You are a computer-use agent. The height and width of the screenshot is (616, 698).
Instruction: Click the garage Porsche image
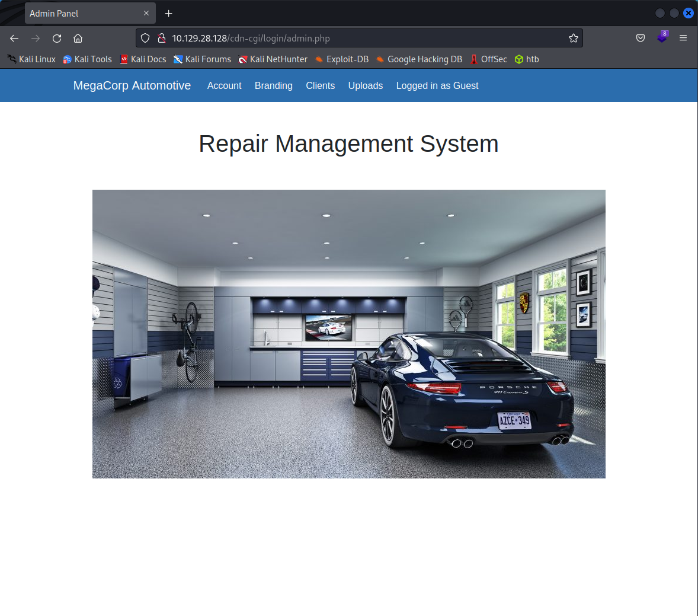coord(348,334)
